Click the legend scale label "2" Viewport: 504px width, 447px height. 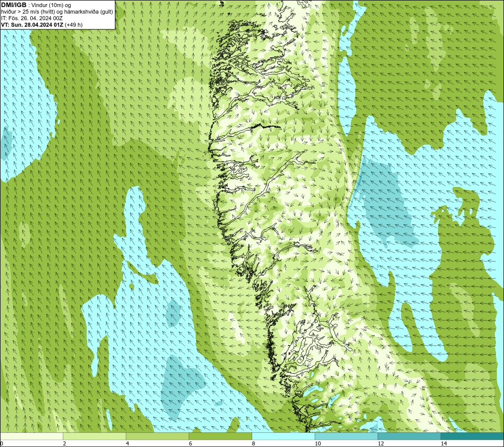(65, 443)
